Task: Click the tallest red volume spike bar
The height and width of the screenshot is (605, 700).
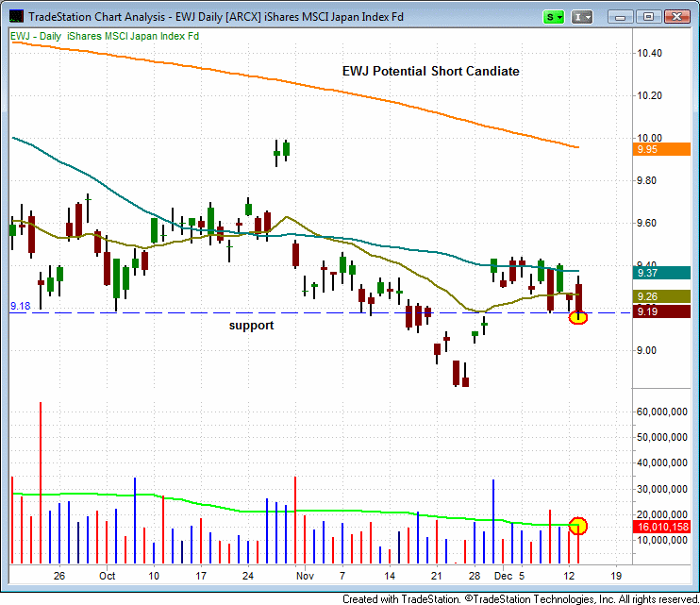Action: click(x=41, y=482)
